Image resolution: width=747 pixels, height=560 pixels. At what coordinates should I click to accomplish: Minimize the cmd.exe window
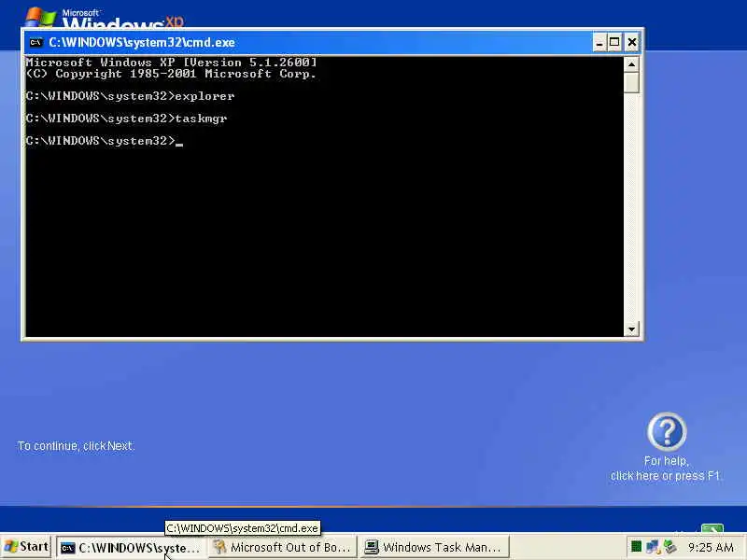599,43
